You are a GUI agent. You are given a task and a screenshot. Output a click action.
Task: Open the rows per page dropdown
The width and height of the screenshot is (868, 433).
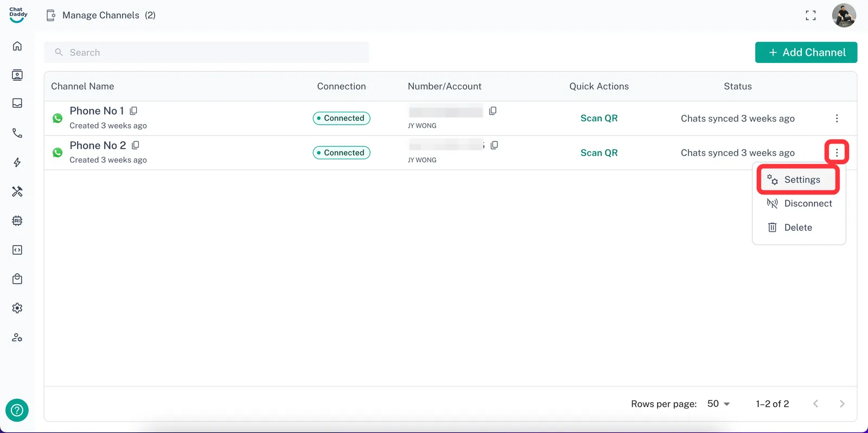[719, 404]
